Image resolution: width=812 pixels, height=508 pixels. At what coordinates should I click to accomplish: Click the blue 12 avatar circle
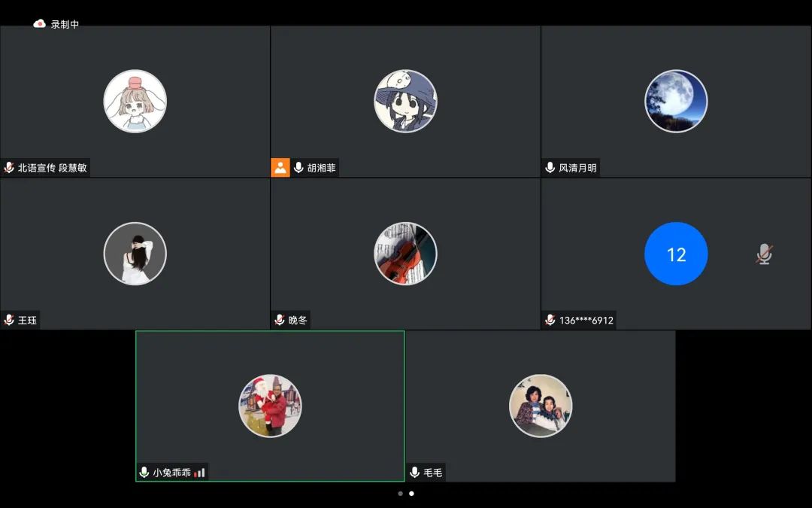click(x=676, y=254)
